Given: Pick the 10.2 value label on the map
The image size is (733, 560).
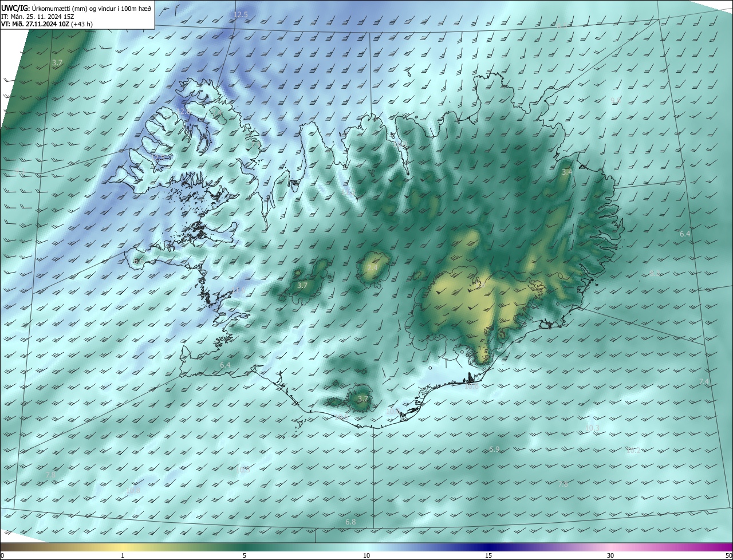Looking at the screenshot, I should click(x=633, y=451).
